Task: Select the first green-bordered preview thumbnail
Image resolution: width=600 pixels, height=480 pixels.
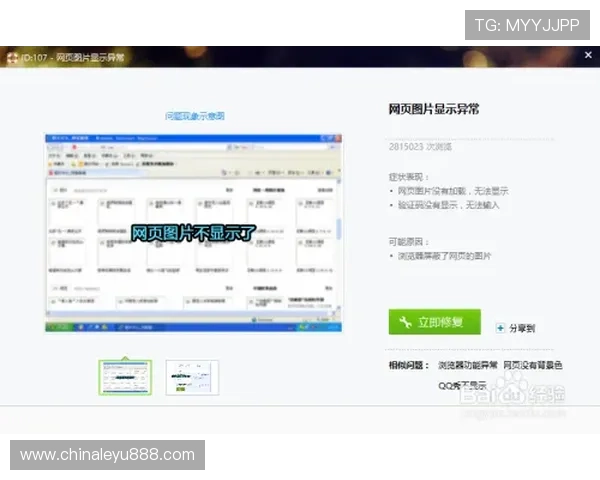Action: click(x=125, y=377)
